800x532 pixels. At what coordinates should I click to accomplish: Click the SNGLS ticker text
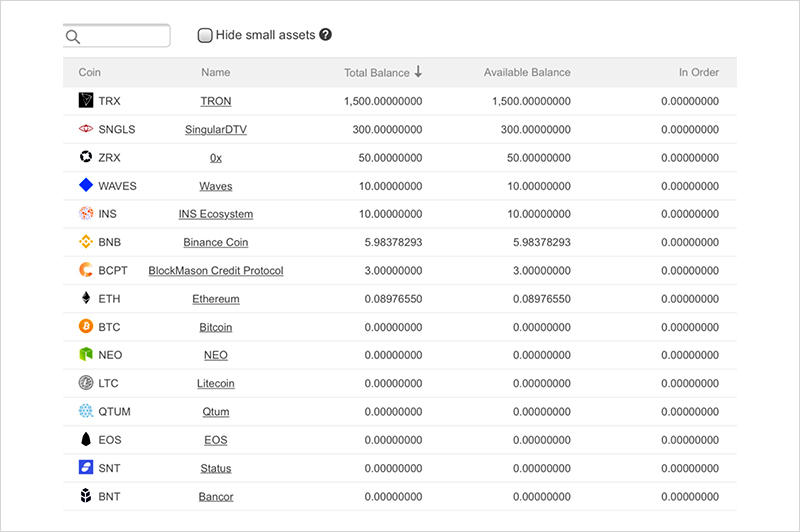[117, 130]
